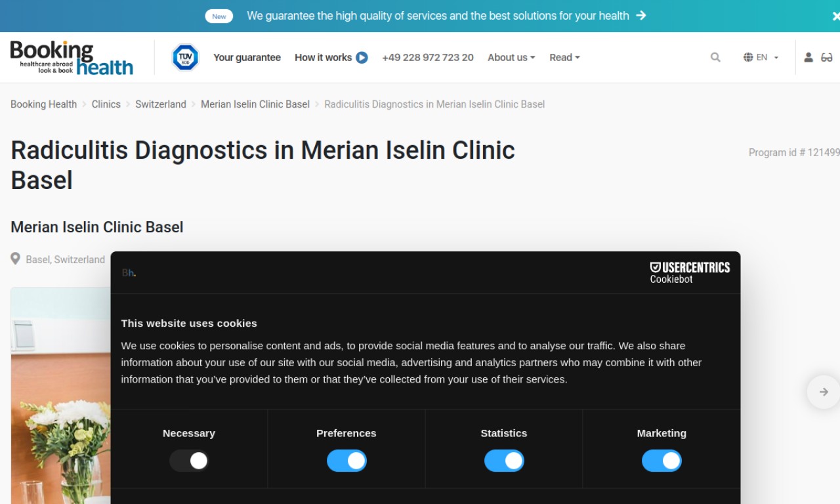Open the EN language selector
This screenshot has height=504, width=840.
[x=761, y=58]
